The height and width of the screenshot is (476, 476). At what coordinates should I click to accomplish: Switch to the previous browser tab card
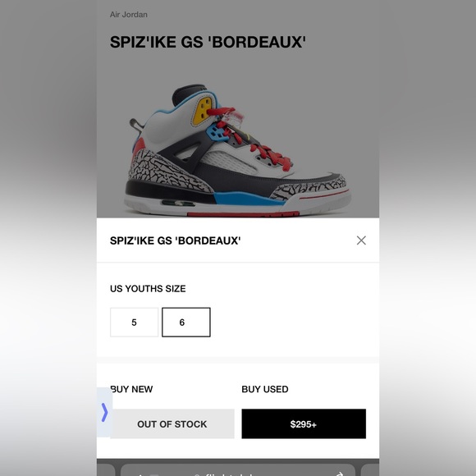106,470
